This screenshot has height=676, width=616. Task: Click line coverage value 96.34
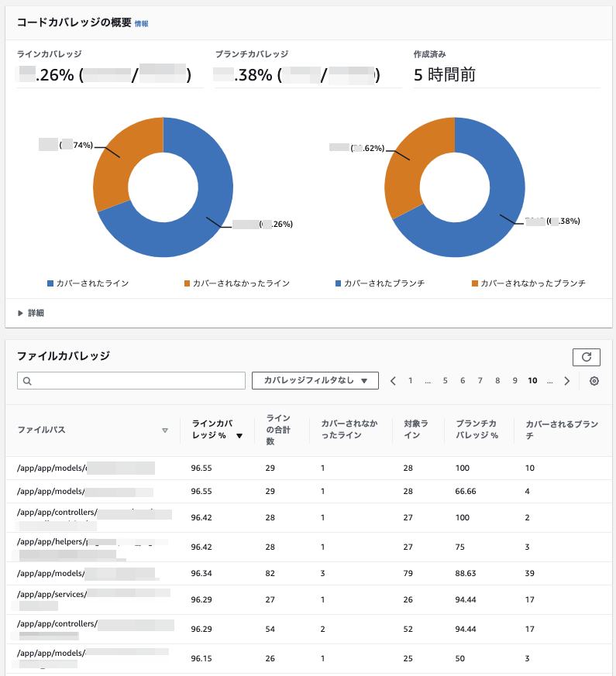(201, 573)
